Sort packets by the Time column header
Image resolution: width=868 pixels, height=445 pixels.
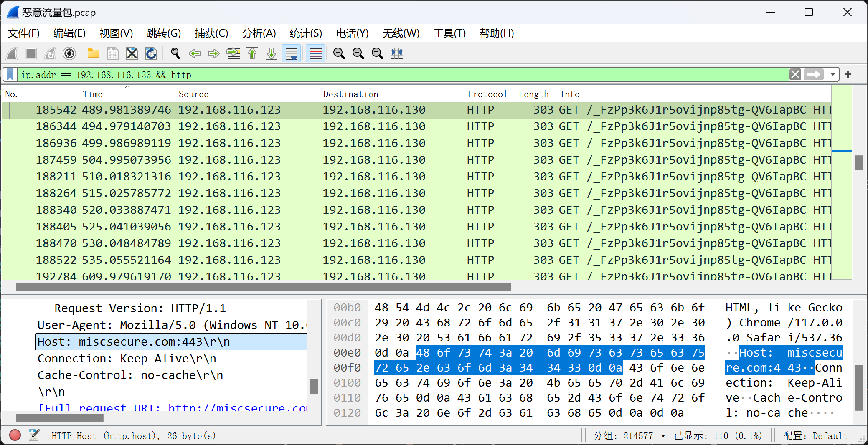93,94
